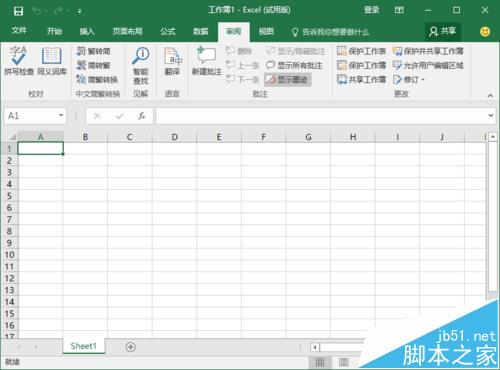Convert traditional to simplified (繁转简)

(93, 51)
